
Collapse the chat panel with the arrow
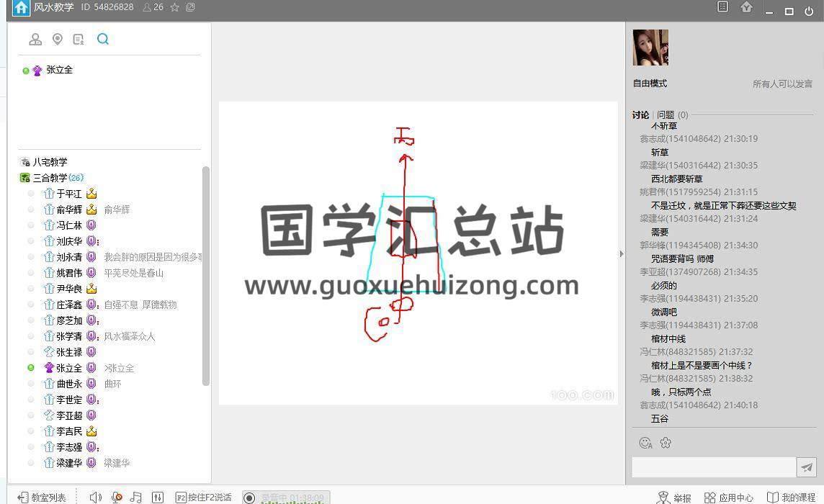tap(622, 254)
